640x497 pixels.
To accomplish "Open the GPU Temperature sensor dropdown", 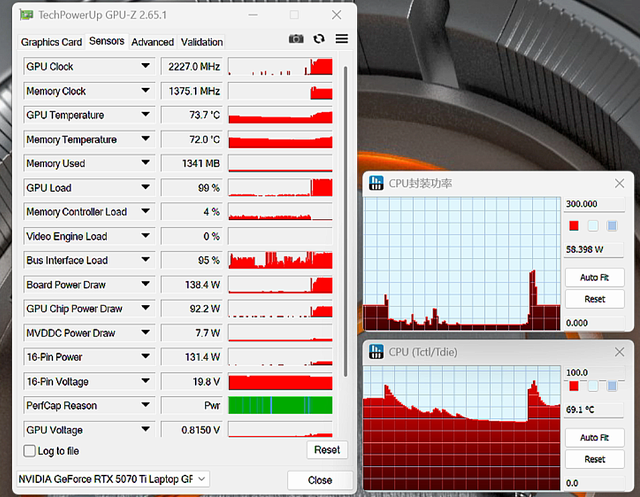I will (145, 115).
